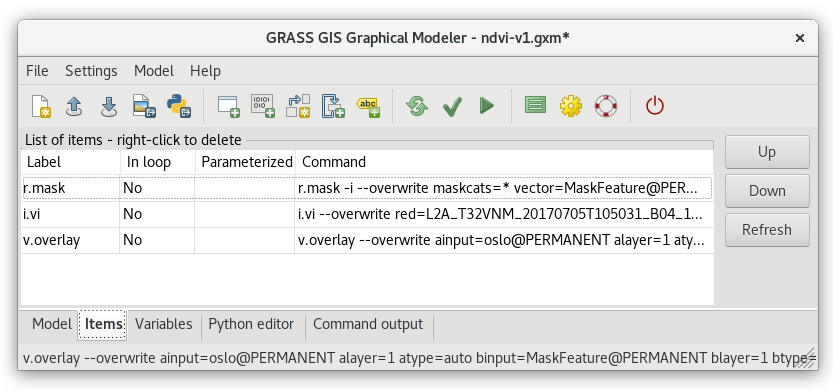Image resolution: width=833 pixels, height=389 pixels.
Task: Close the Graphical Modeler window
Action: 799,38
